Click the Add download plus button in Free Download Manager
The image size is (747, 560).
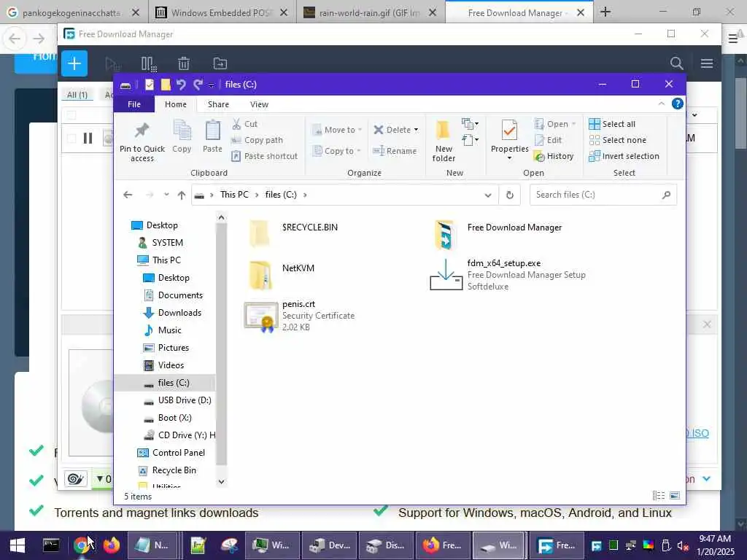coord(74,63)
